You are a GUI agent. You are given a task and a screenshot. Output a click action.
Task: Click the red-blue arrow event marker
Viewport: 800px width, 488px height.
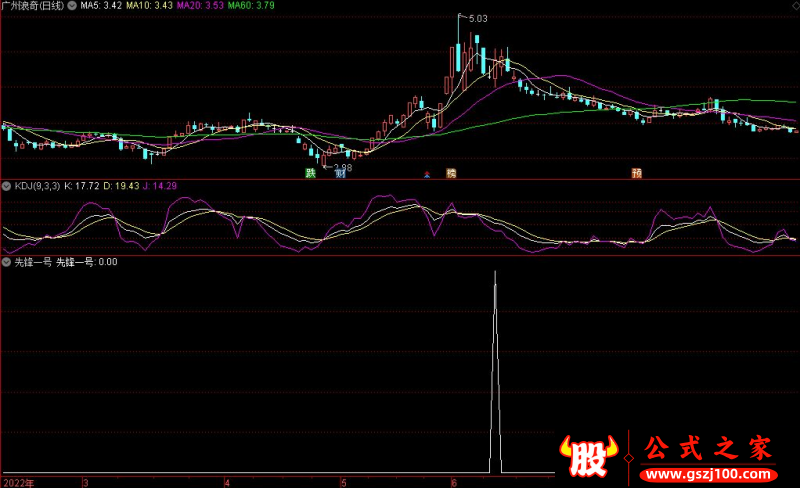(427, 174)
